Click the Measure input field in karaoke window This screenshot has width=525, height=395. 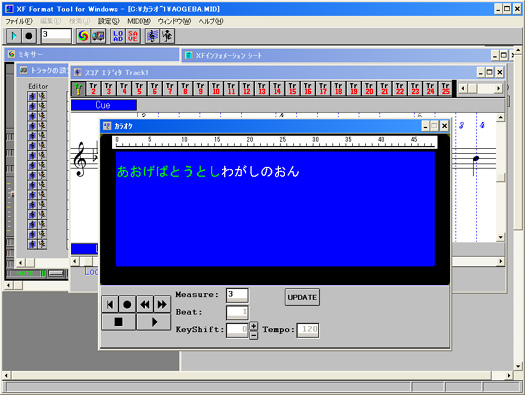[x=237, y=295]
